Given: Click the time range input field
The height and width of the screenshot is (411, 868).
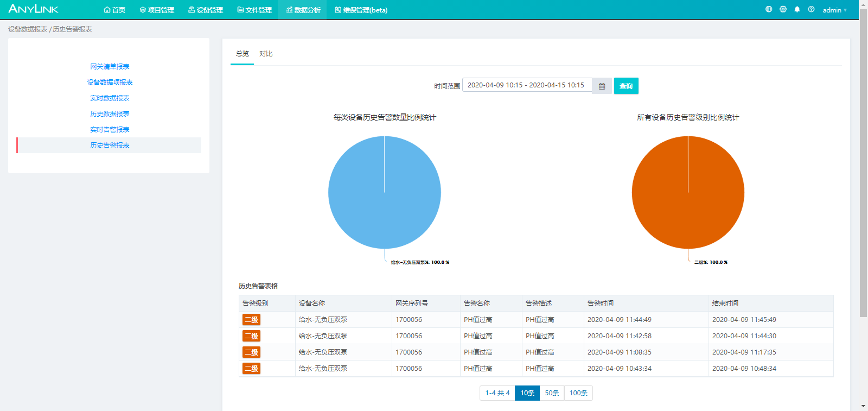Looking at the screenshot, I should (527, 85).
